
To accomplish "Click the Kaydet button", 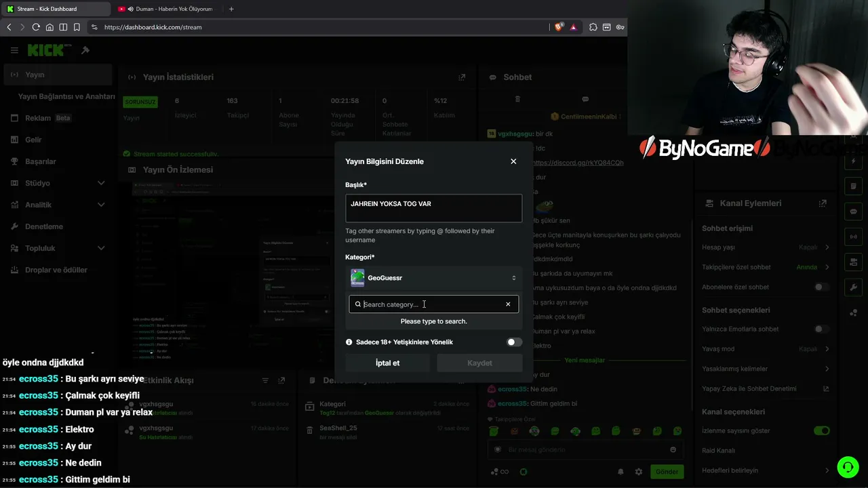I will [x=479, y=363].
